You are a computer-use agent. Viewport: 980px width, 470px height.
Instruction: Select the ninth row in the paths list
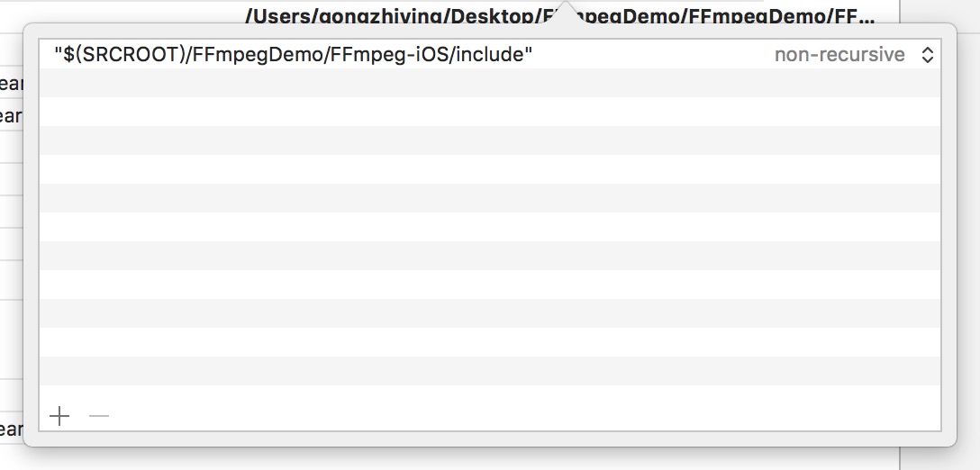tap(490, 285)
